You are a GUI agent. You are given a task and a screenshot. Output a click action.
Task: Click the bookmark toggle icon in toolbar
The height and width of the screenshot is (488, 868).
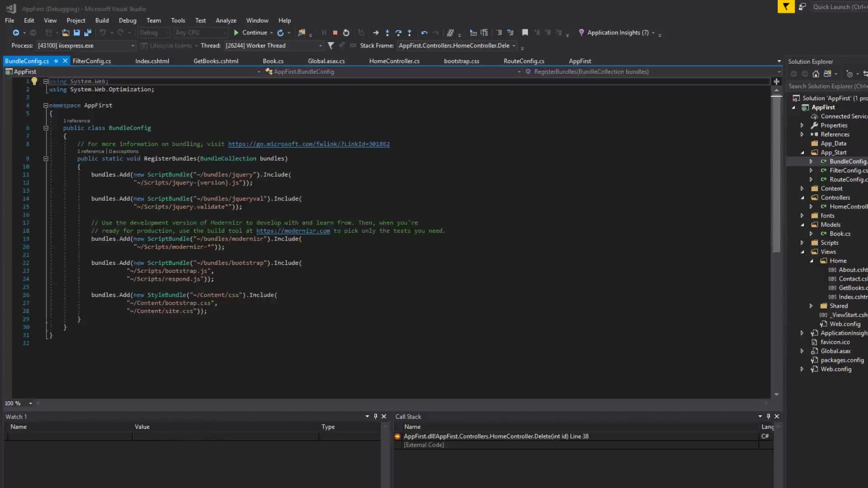tap(525, 33)
